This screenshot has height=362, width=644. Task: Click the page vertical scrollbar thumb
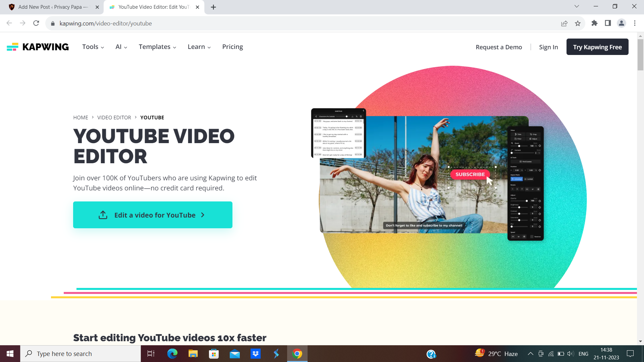click(x=640, y=55)
